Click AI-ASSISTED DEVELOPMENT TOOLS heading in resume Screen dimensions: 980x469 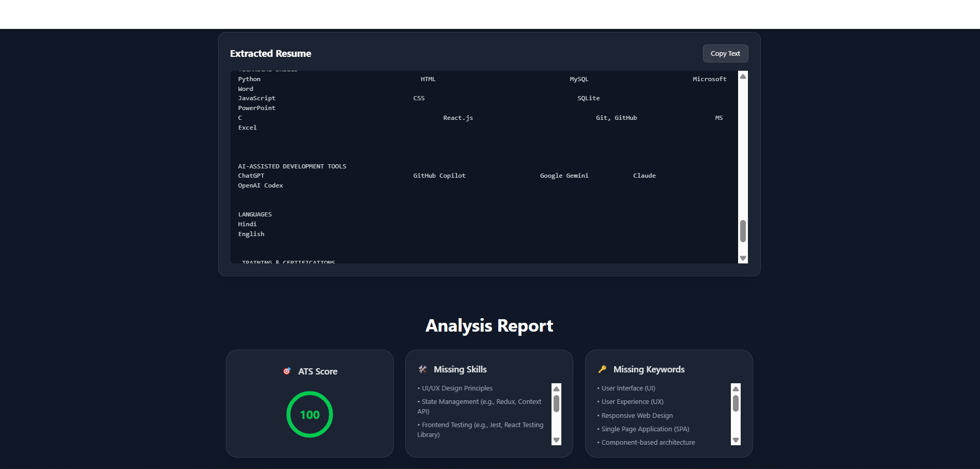click(292, 166)
